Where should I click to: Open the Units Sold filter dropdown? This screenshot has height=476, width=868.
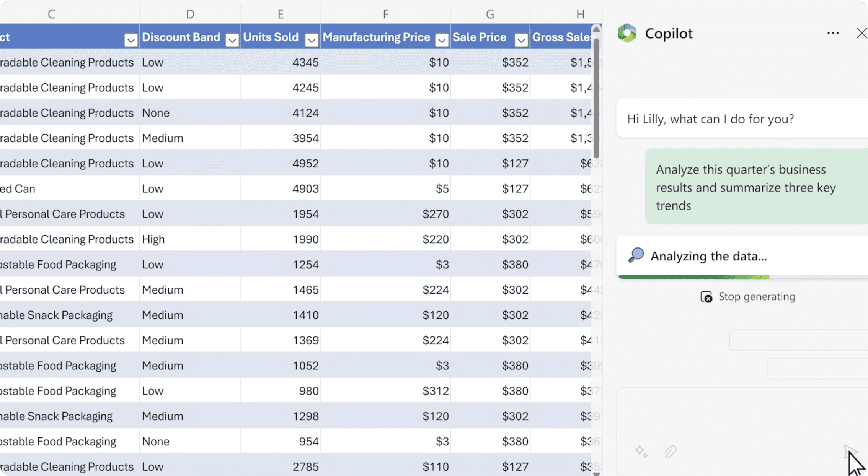click(312, 40)
